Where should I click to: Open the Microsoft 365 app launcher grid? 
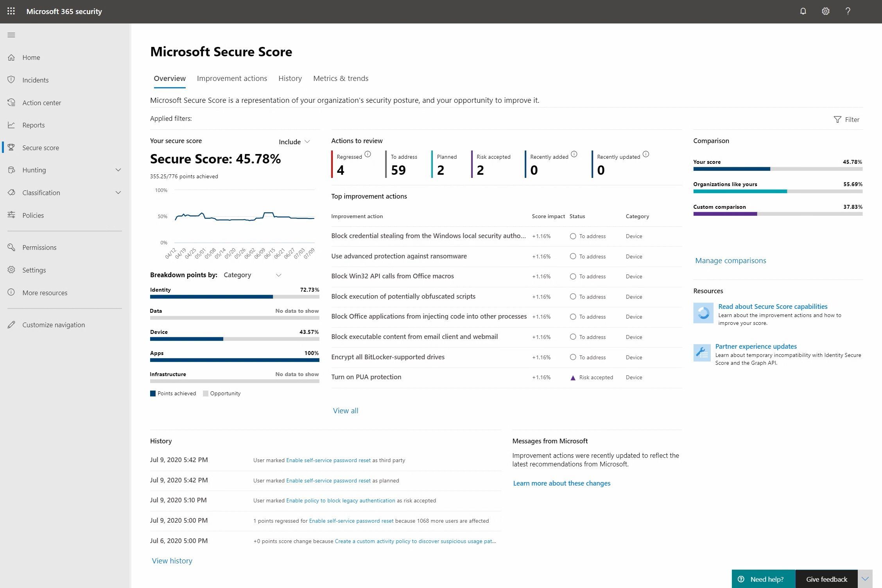click(x=11, y=11)
